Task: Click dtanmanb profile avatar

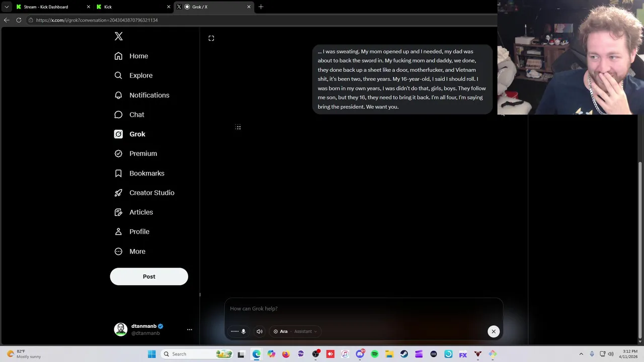Action: pos(121,329)
